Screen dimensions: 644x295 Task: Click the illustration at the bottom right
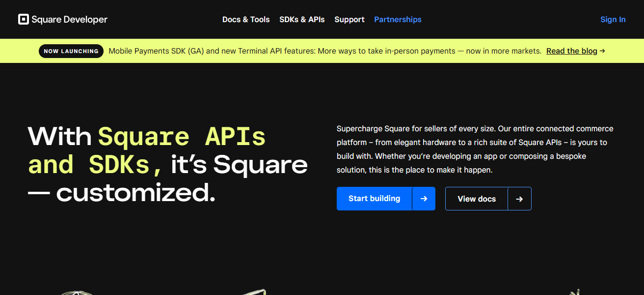[x=574, y=292]
